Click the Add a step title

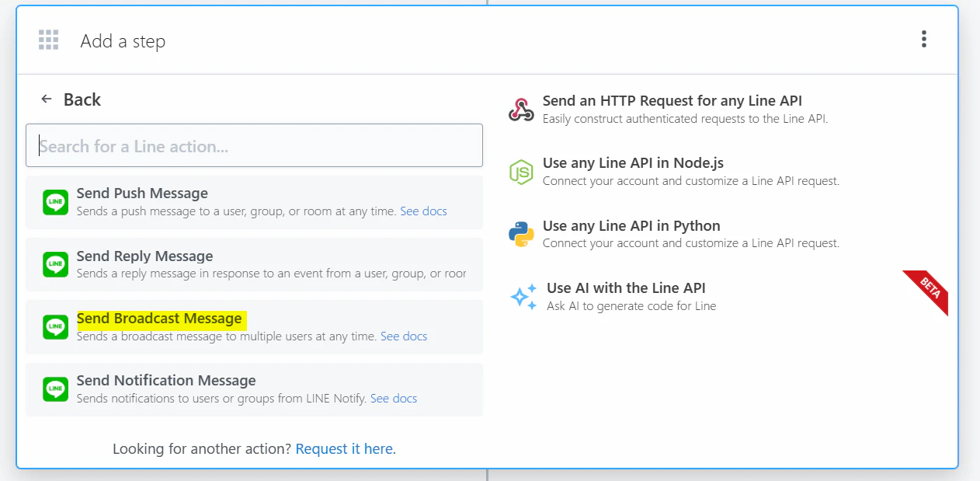pos(123,41)
